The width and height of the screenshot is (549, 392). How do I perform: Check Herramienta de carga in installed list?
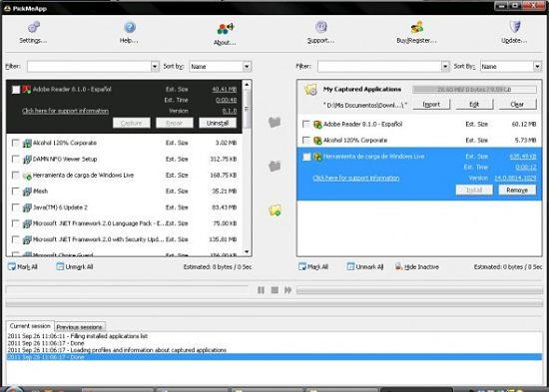[x=15, y=175]
